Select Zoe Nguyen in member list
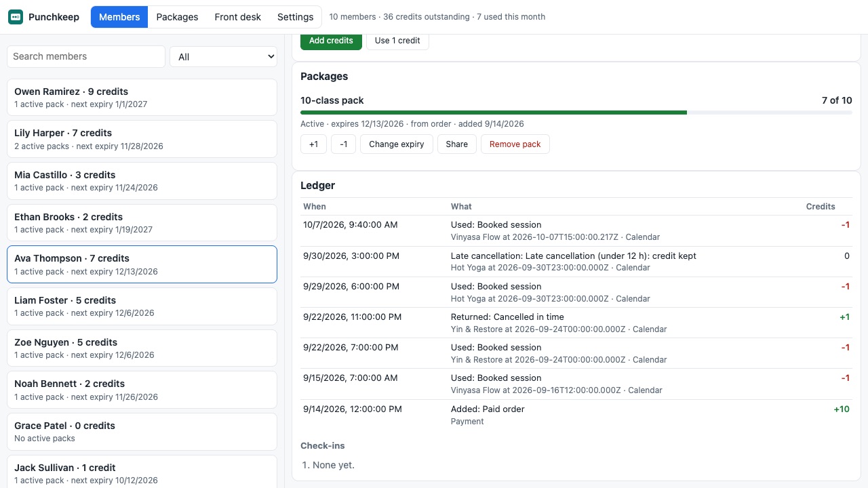Viewport: 868px width, 488px height. coord(142,348)
